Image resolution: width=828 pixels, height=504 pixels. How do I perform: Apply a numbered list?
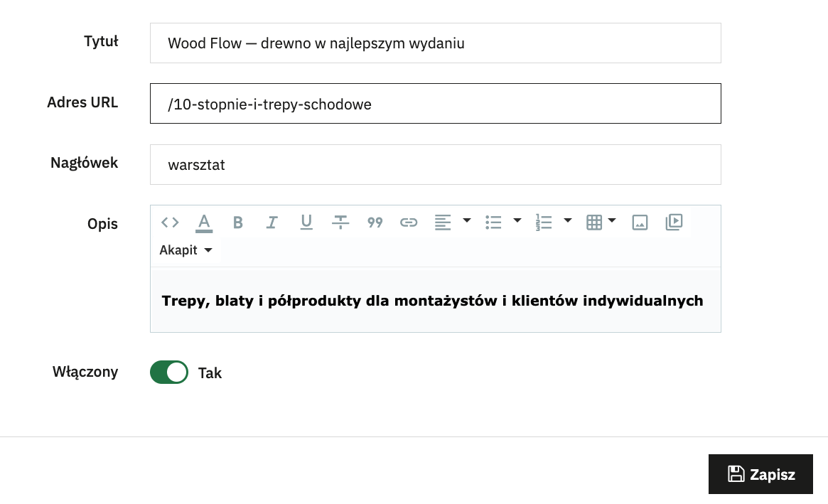coord(544,222)
